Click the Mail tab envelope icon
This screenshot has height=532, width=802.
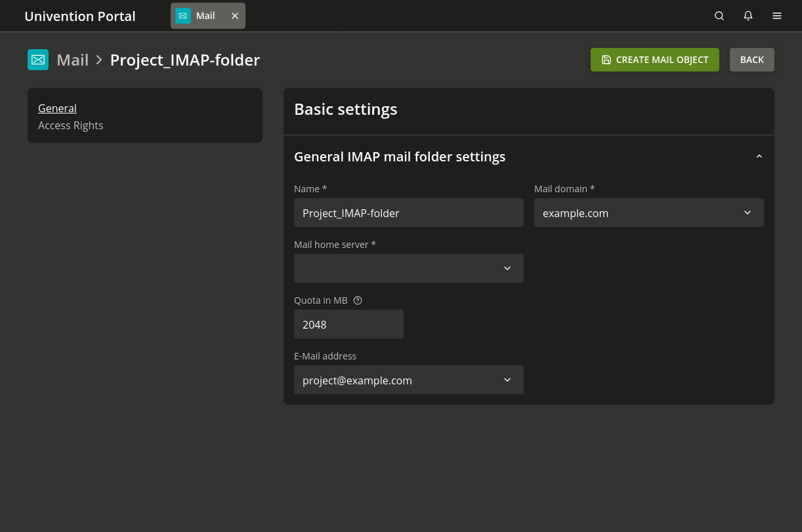183,16
